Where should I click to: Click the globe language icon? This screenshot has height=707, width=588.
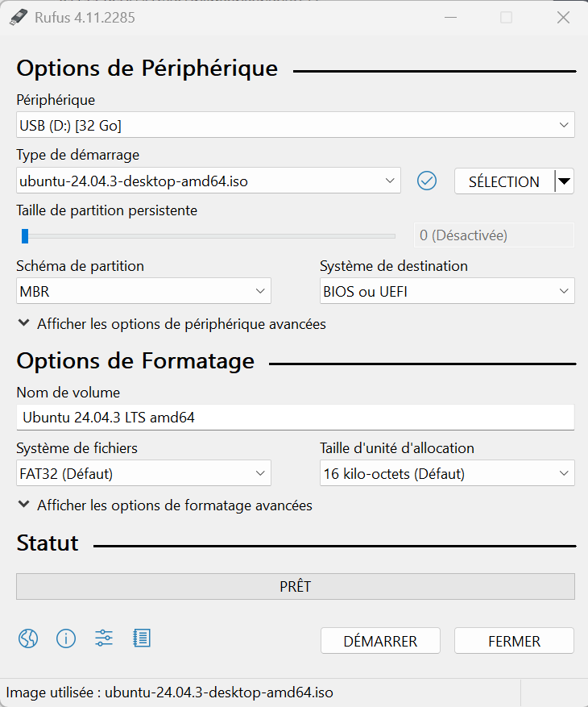point(28,639)
